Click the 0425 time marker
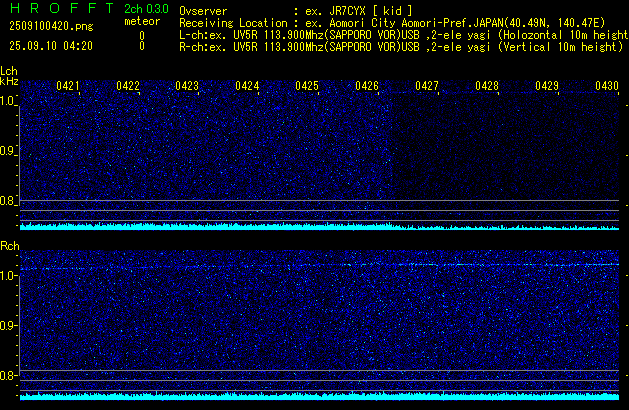The width and height of the screenshot is (629, 410). [x=307, y=86]
